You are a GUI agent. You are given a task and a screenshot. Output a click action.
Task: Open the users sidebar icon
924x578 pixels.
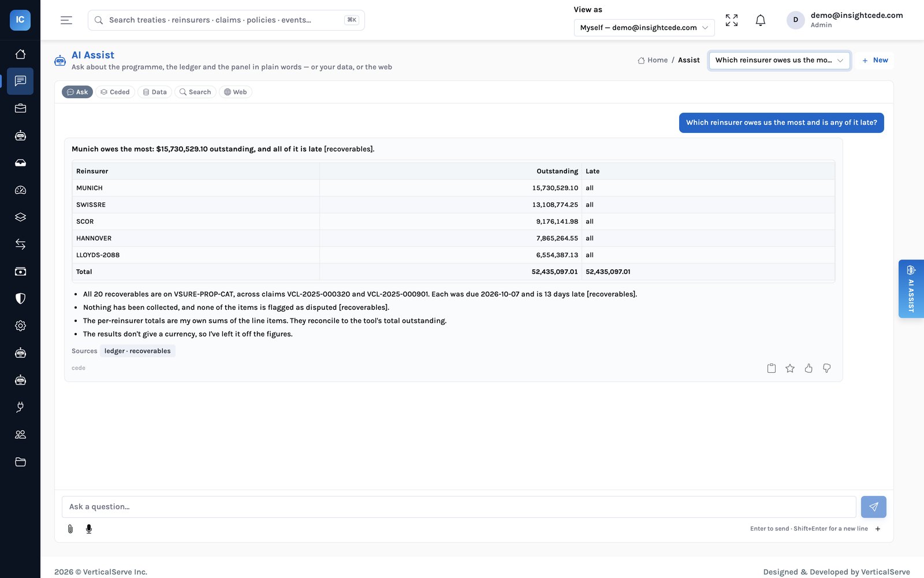pyautogui.click(x=20, y=435)
